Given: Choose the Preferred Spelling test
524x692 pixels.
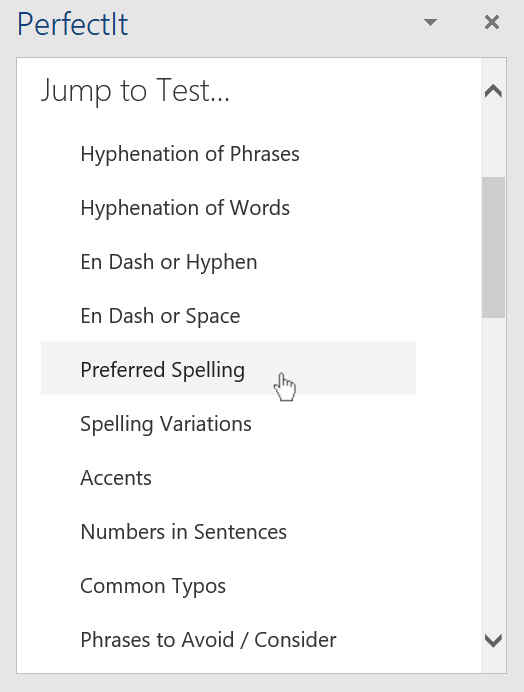Looking at the screenshot, I should click(228, 368).
